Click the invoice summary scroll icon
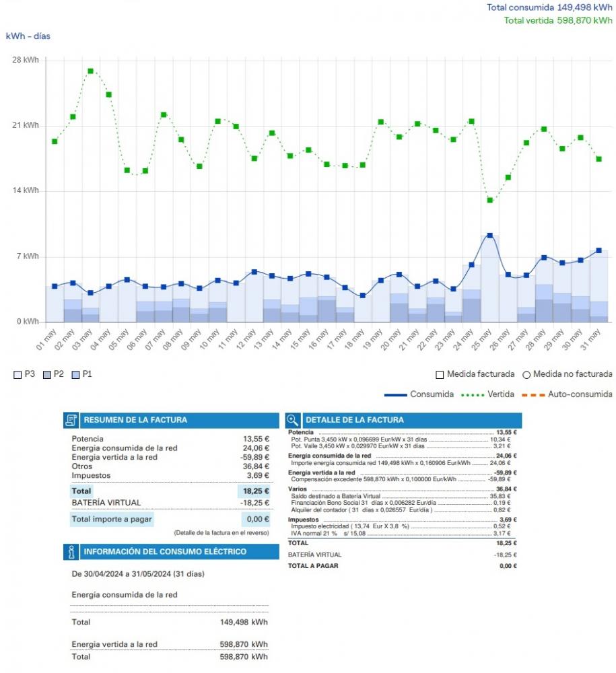 pos(71,420)
